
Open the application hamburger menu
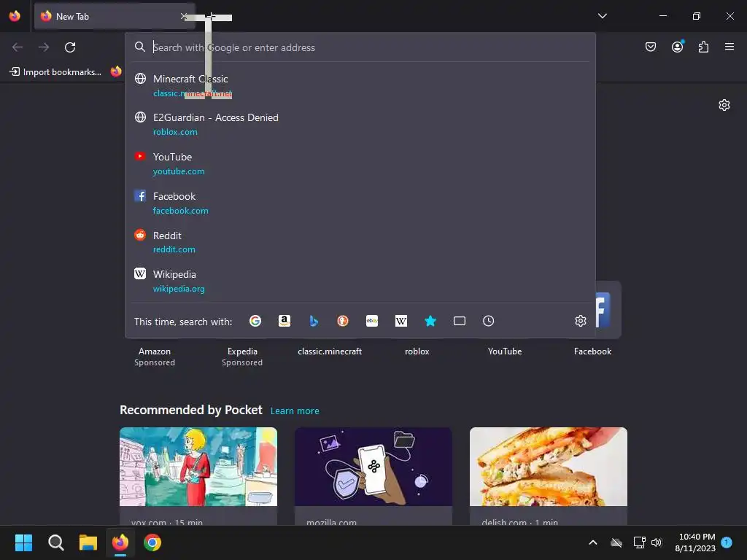(729, 47)
